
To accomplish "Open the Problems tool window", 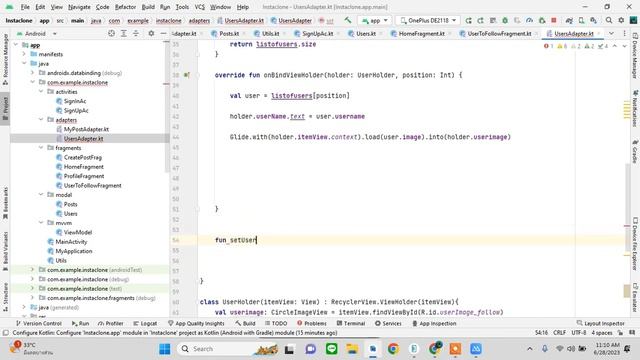I will 311,323.
